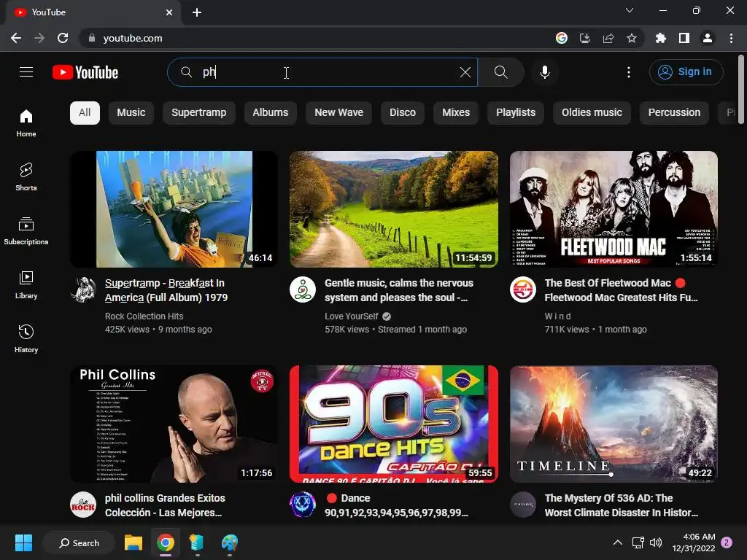The width and height of the screenshot is (747, 560).
Task: Select the Supertramp filter chip
Action: pyautogui.click(x=199, y=113)
